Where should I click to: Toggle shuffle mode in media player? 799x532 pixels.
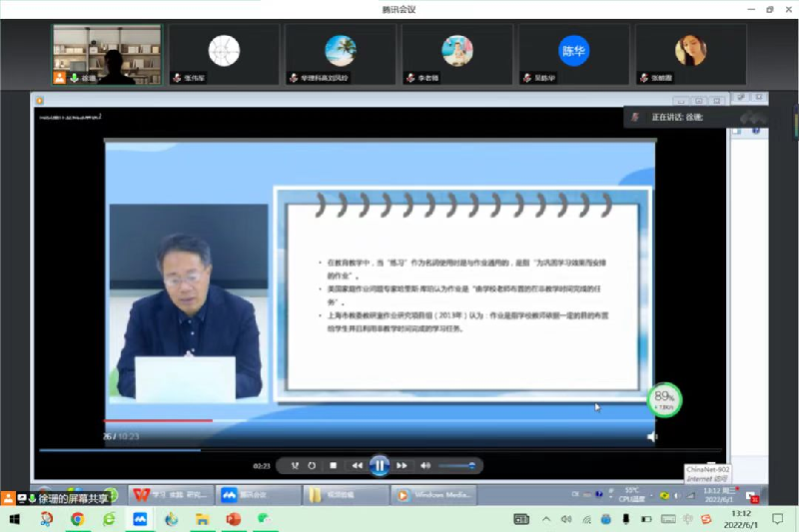[x=295, y=465]
